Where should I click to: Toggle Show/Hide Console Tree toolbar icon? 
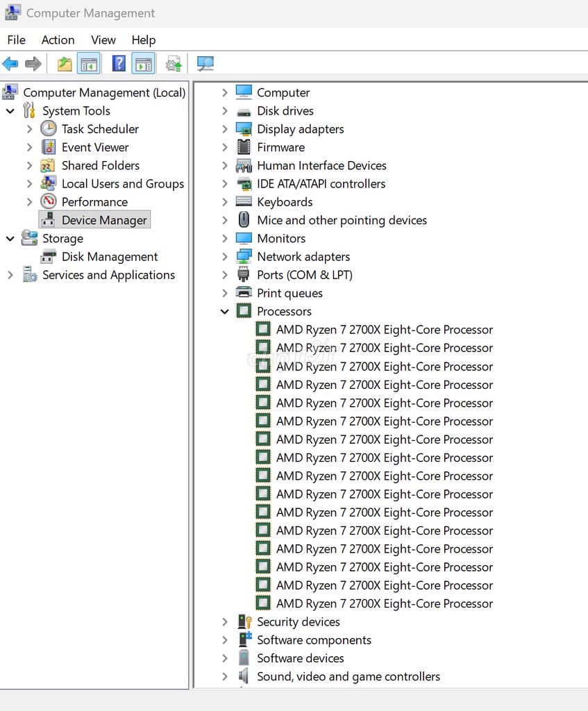[89, 64]
